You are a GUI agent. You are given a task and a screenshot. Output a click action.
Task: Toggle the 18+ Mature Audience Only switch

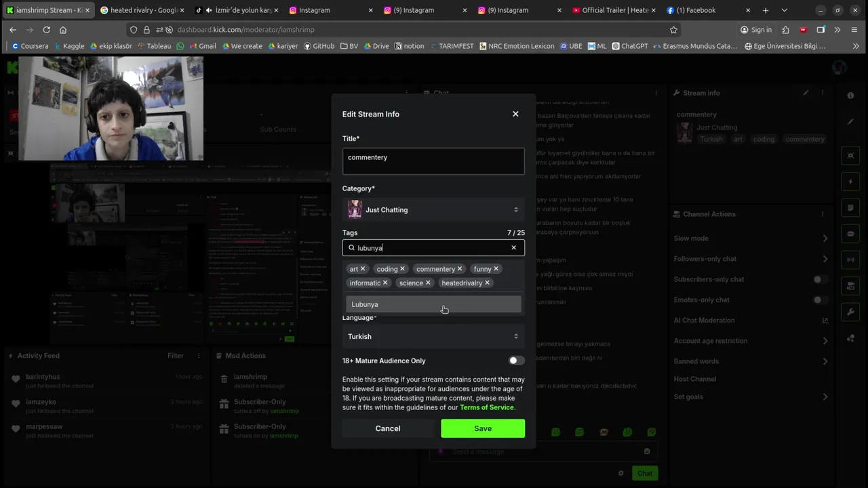pos(516,361)
